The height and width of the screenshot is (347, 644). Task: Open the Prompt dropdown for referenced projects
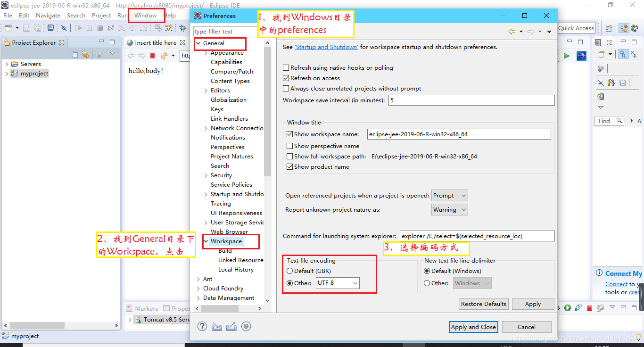450,196
